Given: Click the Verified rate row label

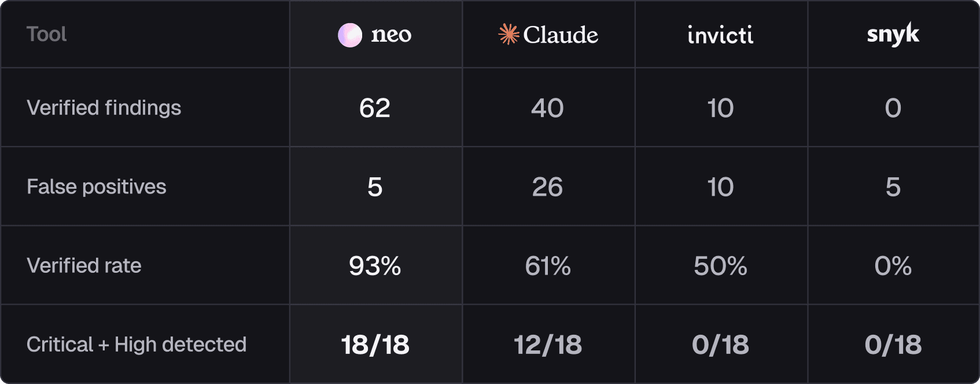Looking at the screenshot, I should [x=84, y=265].
